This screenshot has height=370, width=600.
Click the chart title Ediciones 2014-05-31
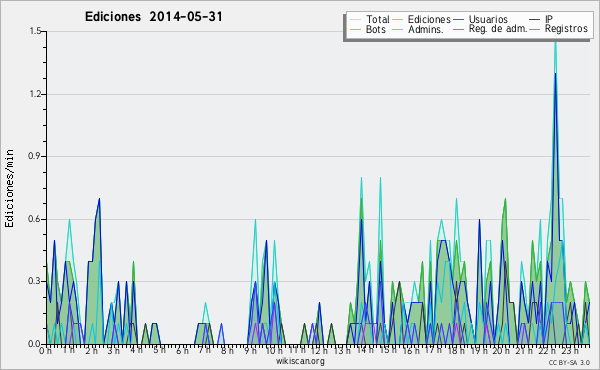coord(153,16)
